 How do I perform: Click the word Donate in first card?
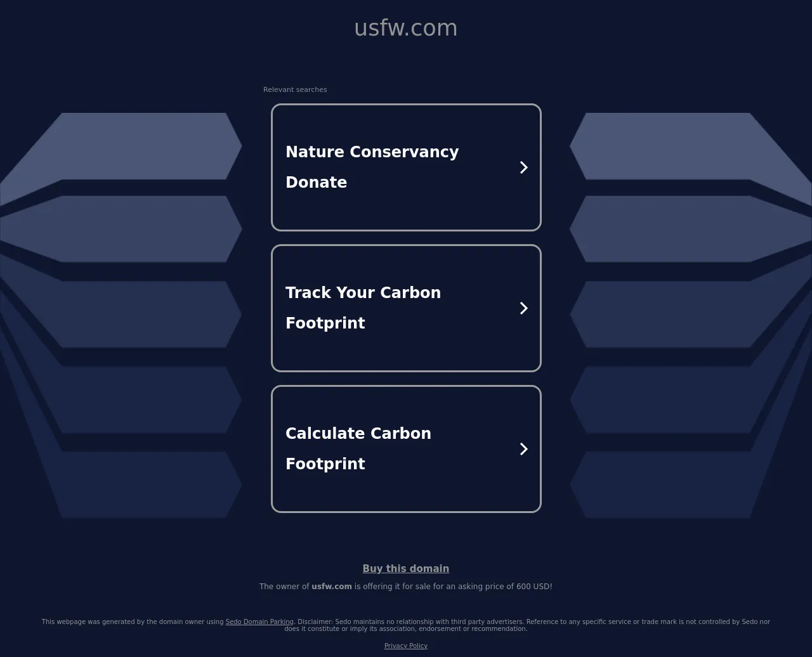click(x=317, y=183)
